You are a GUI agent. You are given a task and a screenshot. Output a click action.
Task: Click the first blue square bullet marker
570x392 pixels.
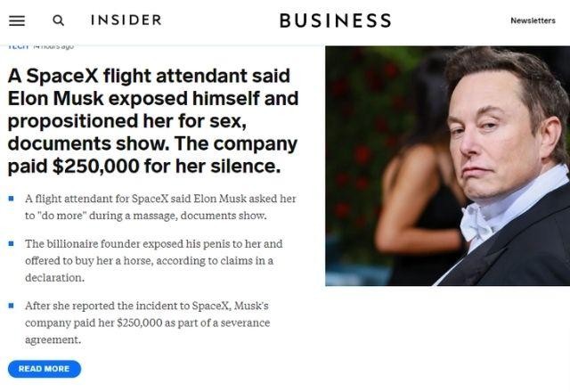tap(11, 198)
